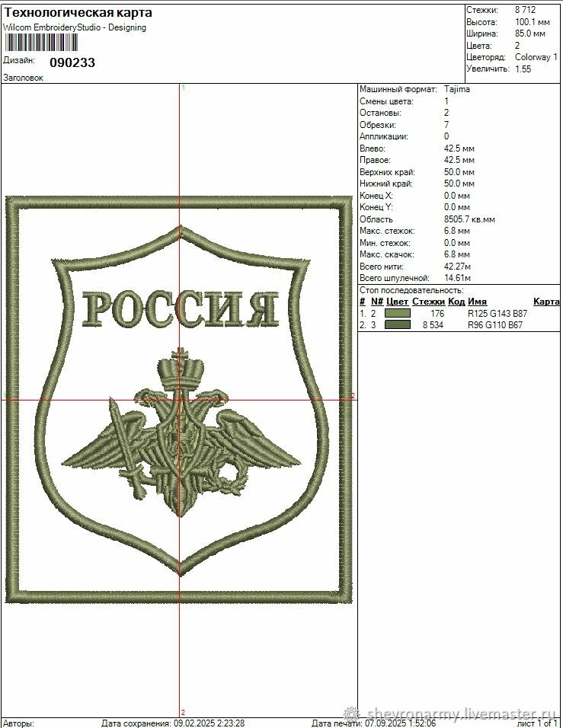The width and height of the screenshot is (563, 728).
Task: Select the second color swatch R96 G110 B67
Action: pos(397,325)
